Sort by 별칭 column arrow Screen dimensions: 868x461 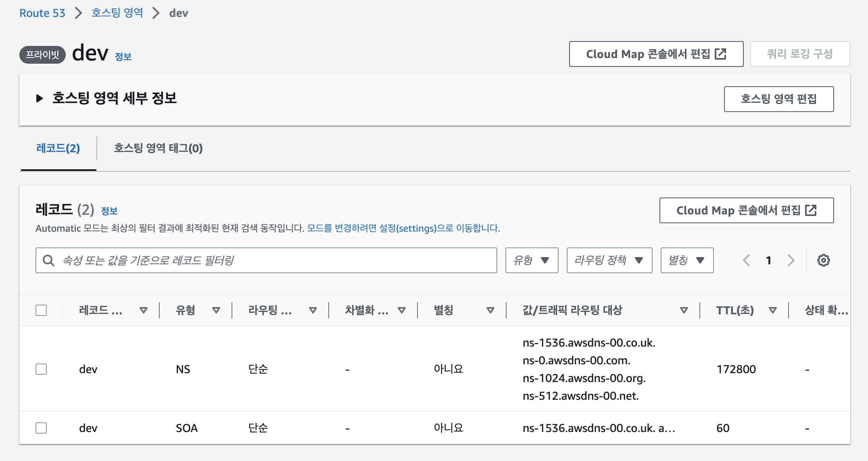click(x=490, y=310)
